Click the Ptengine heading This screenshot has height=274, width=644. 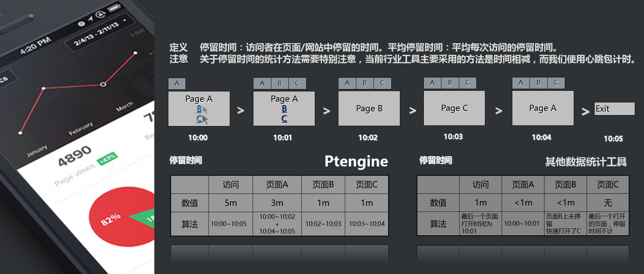(356, 161)
